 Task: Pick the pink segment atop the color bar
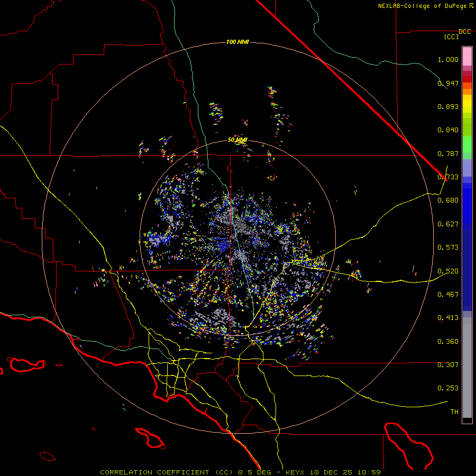[x=467, y=56]
